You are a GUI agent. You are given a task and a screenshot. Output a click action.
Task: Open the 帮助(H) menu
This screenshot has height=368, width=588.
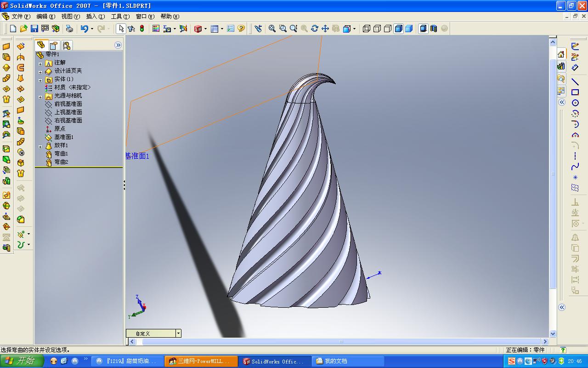(170, 17)
